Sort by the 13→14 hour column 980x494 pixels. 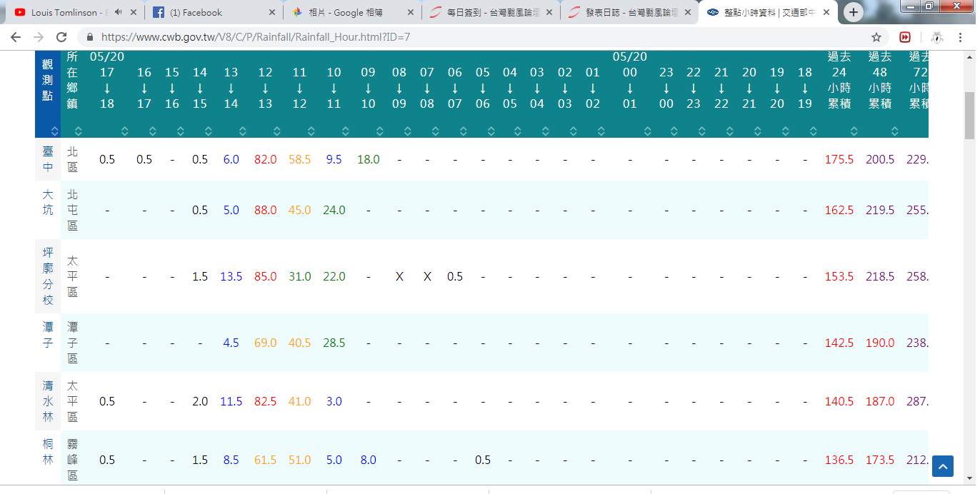pyautogui.click(x=243, y=131)
